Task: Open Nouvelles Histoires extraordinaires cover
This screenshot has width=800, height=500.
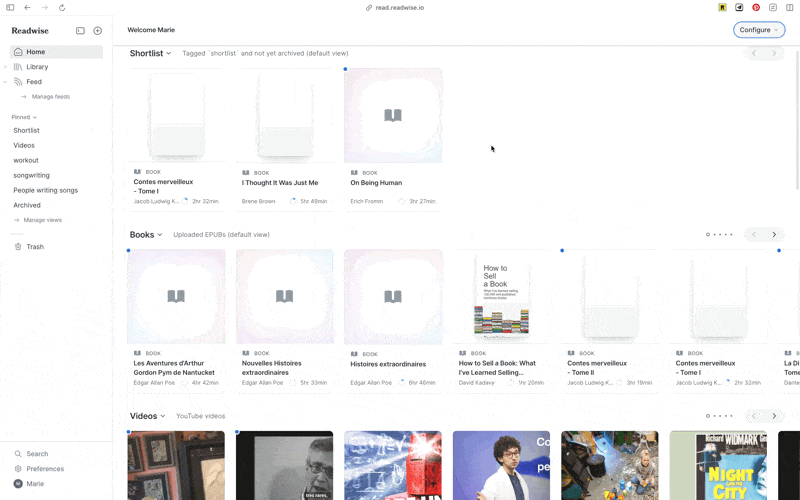Action: (x=285, y=296)
